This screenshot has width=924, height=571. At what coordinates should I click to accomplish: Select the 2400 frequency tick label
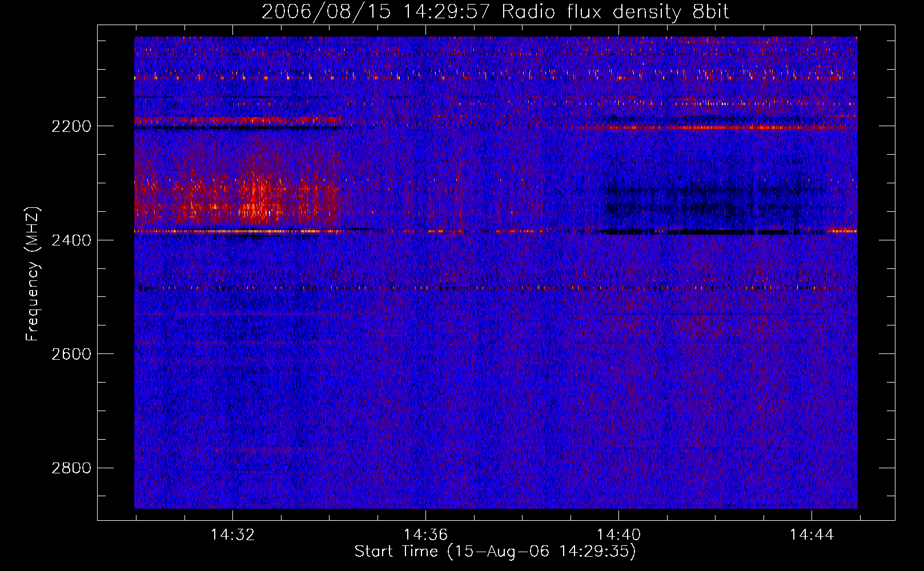pyautogui.click(x=71, y=240)
